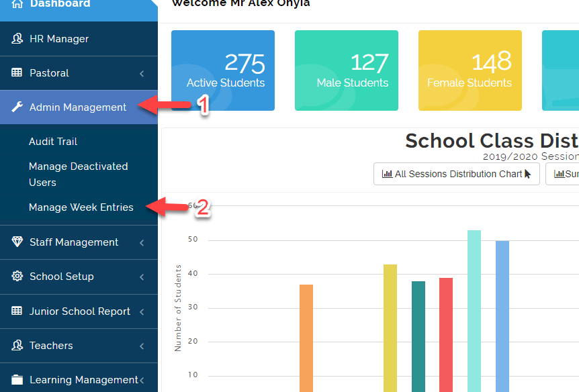Screen dimensions: 579x392
Task: Click the Dashboard home icon
Action: click(17, 3)
